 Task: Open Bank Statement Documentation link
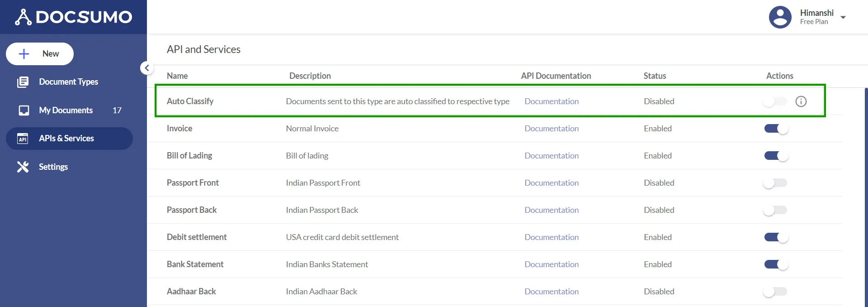tap(552, 264)
